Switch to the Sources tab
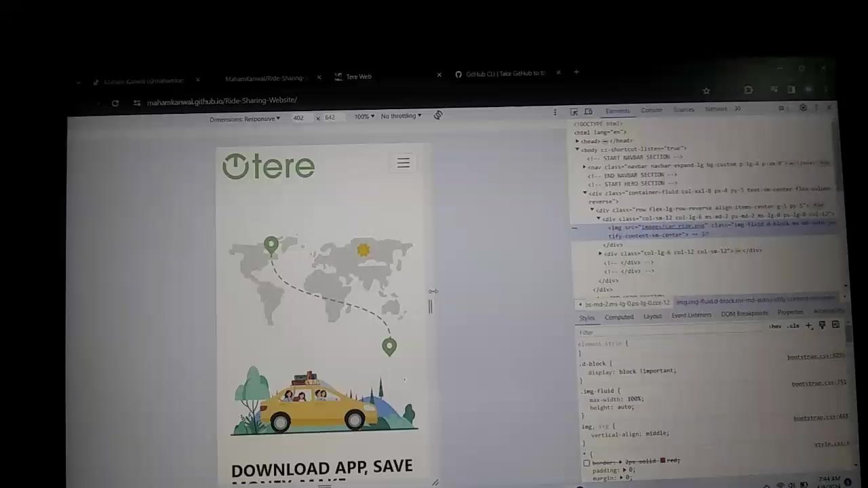 tap(684, 109)
